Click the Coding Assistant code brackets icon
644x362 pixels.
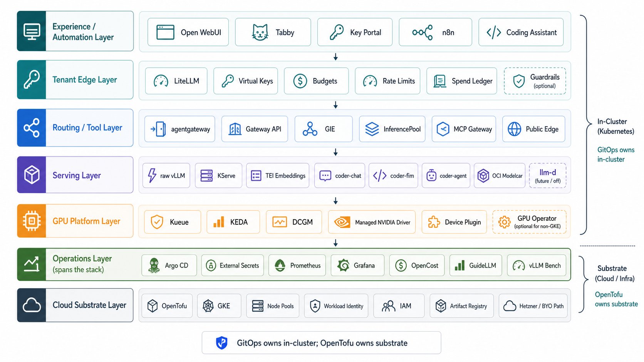(494, 32)
